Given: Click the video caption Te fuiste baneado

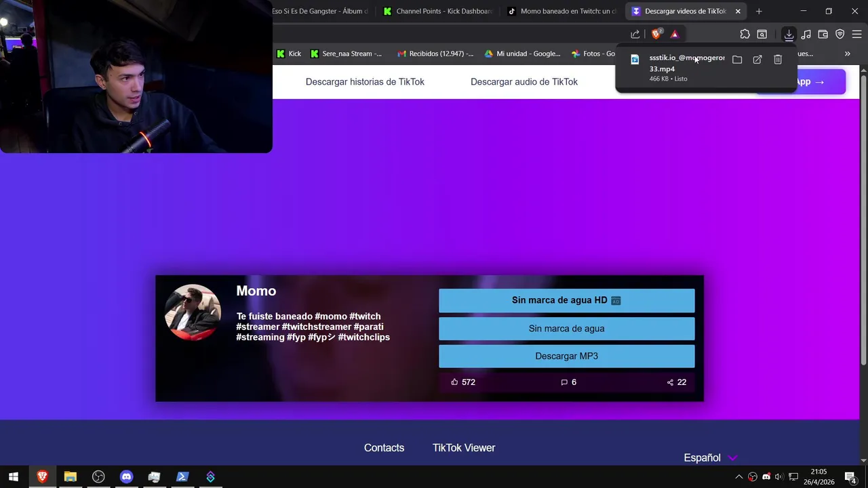Looking at the screenshot, I should 313,327.
